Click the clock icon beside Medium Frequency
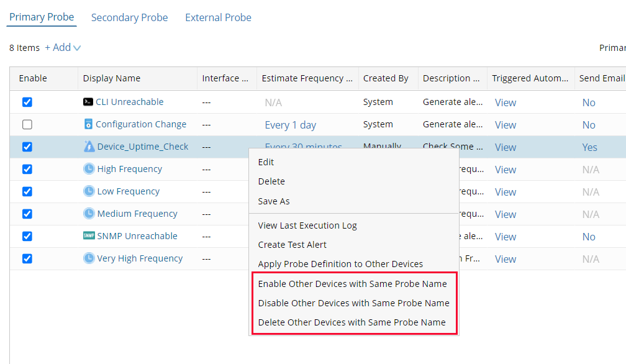Viewport: 626px width, 364px height. (x=88, y=214)
